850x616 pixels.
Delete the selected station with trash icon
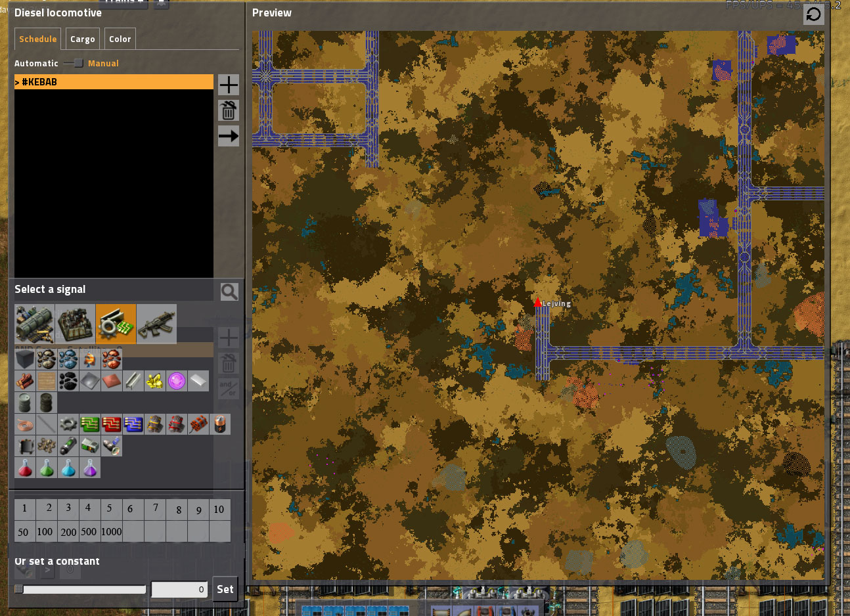click(229, 110)
